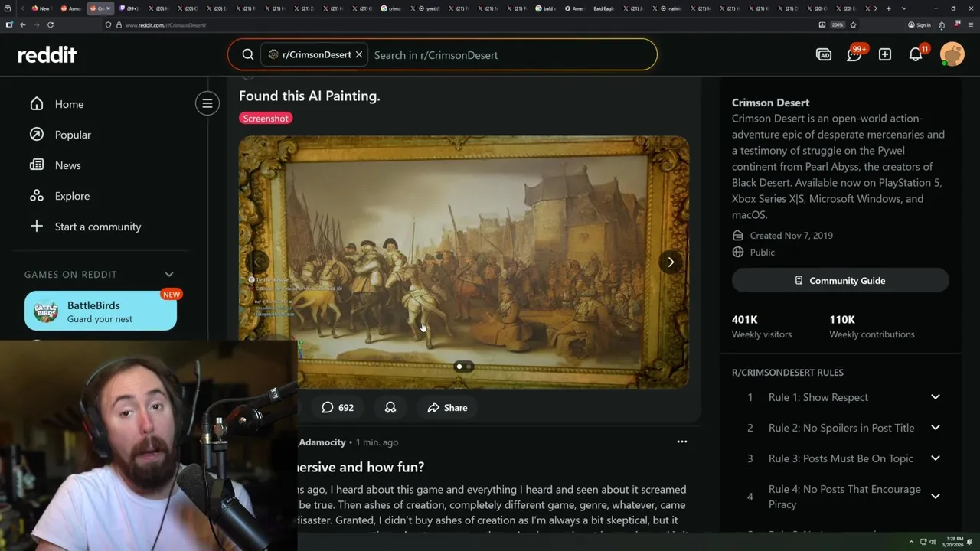
Task: Collapse the left navigation sidebar
Action: pyautogui.click(x=207, y=103)
